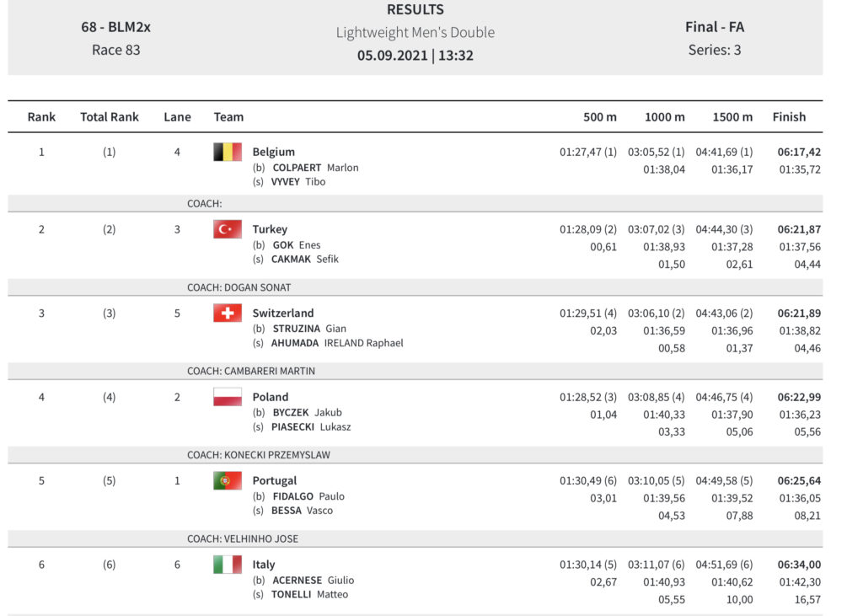Open the Belgium team name
The image size is (863, 616).
[x=274, y=153]
